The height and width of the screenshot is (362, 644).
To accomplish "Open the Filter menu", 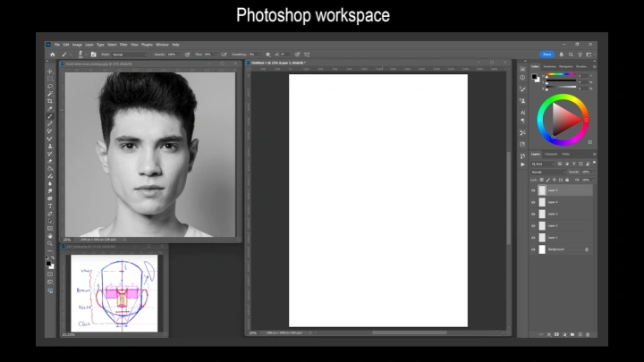I will coord(124,44).
